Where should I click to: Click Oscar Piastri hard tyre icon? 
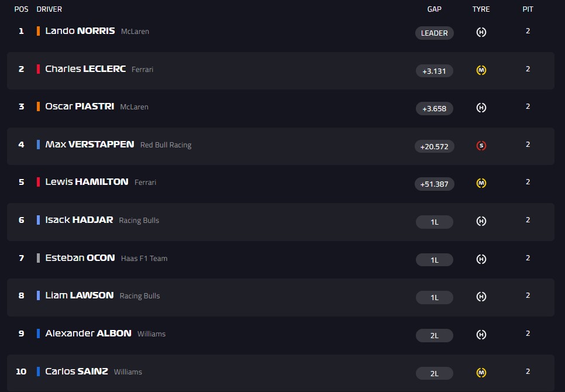coord(481,108)
